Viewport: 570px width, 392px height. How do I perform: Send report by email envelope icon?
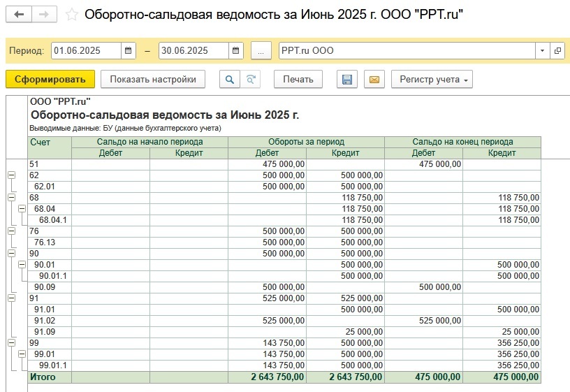[374, 79]
